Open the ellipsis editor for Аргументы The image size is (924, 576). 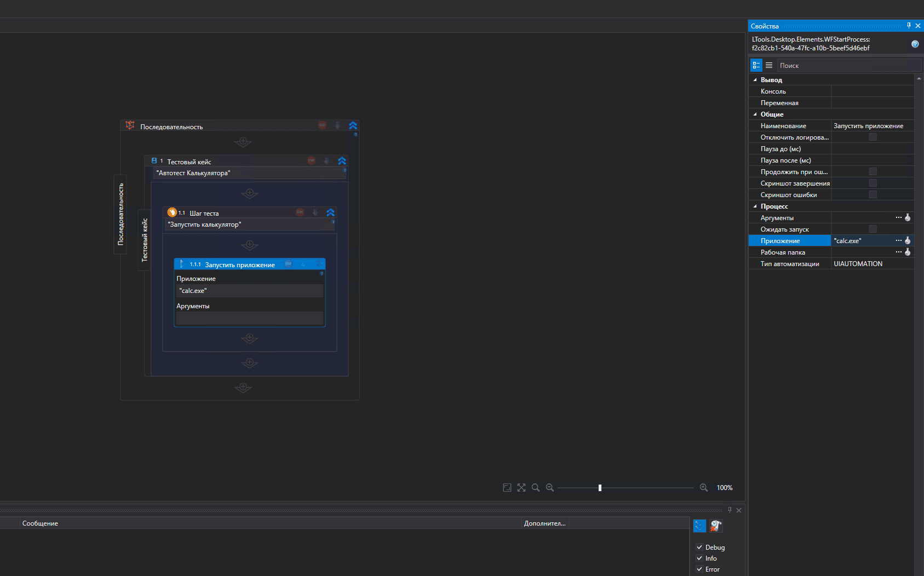(x=898, y=218)
